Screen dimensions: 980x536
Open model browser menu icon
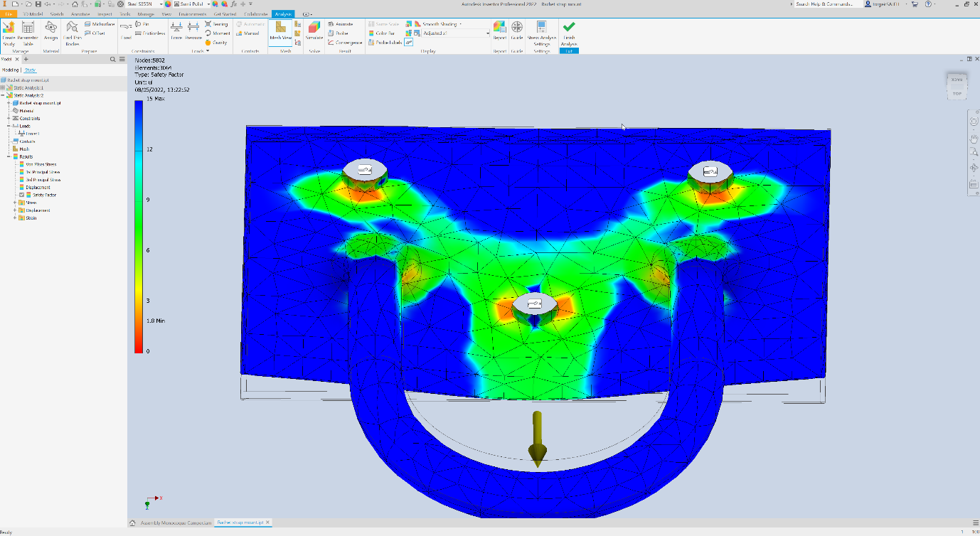(122, 60)
